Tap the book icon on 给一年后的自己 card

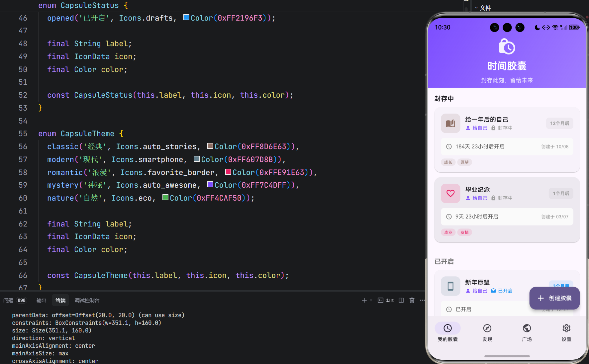pos(450,123)
